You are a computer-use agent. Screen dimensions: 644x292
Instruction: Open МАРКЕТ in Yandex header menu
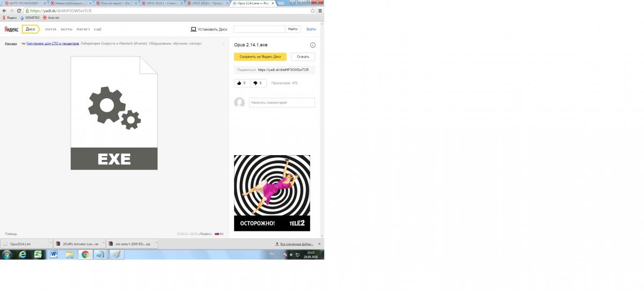[x=83, y=30]
